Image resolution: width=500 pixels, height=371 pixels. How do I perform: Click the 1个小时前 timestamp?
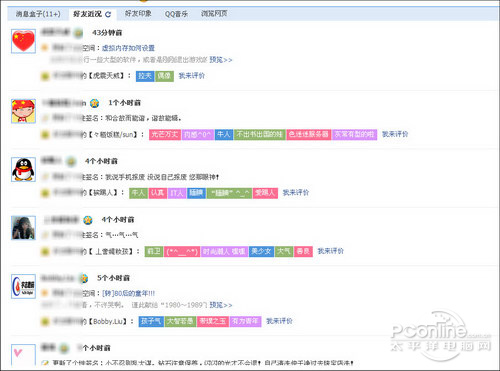pos(124,103)
